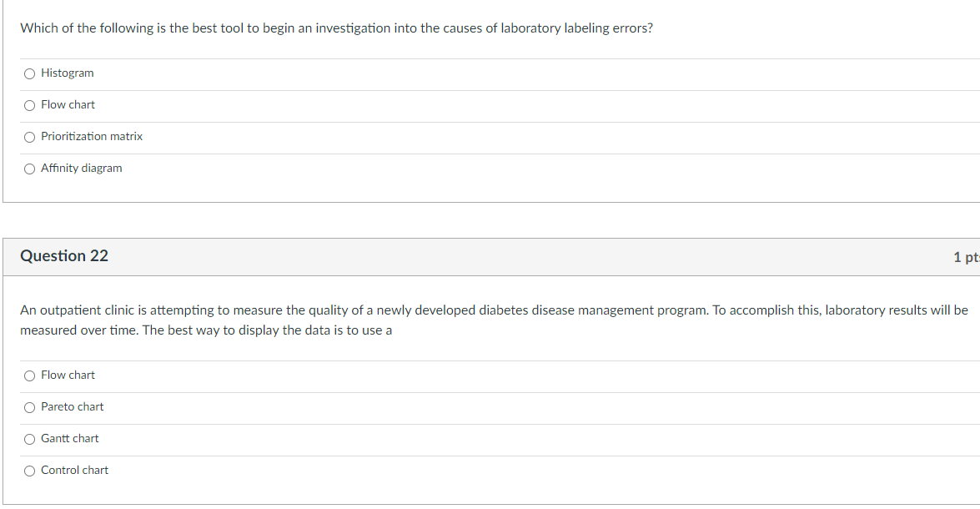Choose the Prioritization matrix answer
Viewport: 980px width, 509px height.
click(x=29, y=137)
